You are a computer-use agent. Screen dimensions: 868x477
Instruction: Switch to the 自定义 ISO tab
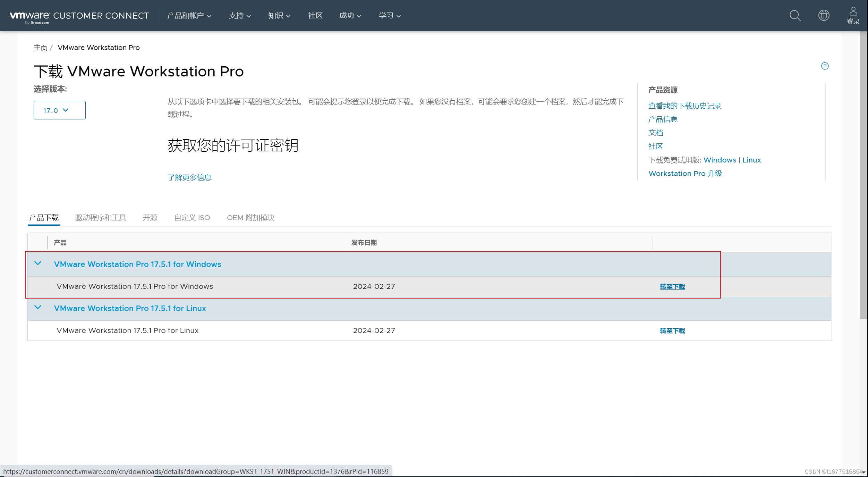click(x=192, y=218)
